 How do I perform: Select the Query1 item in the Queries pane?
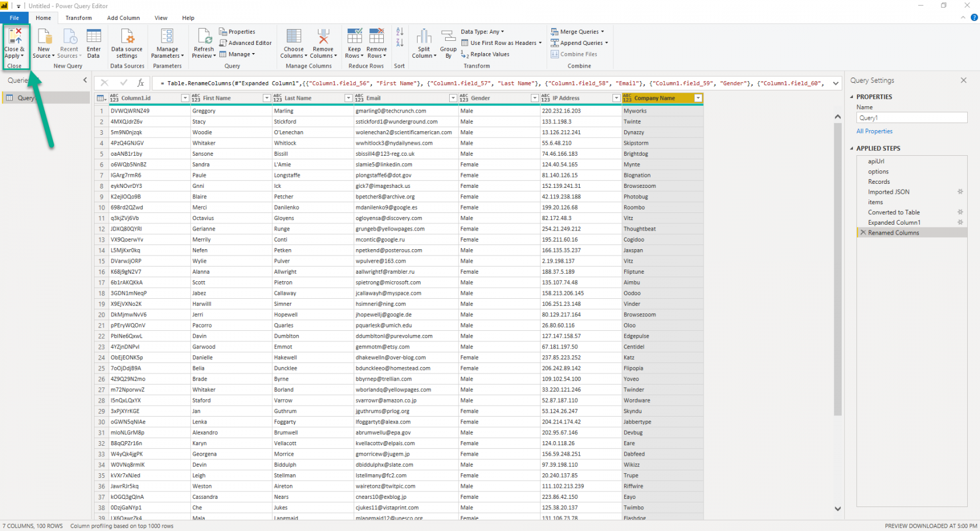tap(47, 97)
